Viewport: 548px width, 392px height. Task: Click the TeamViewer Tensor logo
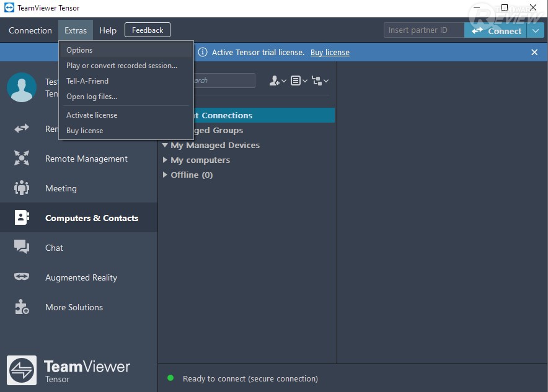[x=22, y=370]
